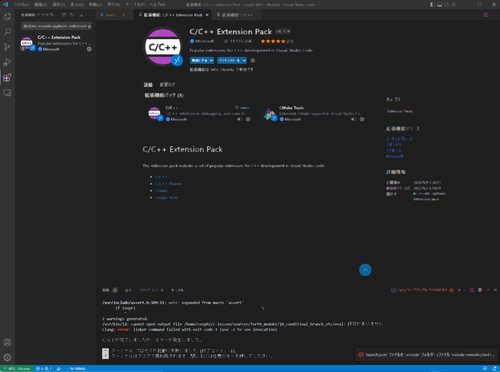Open the Manage gear in activity bar
500x372 pixels.
pyautogui.click(x=7, y=358)
